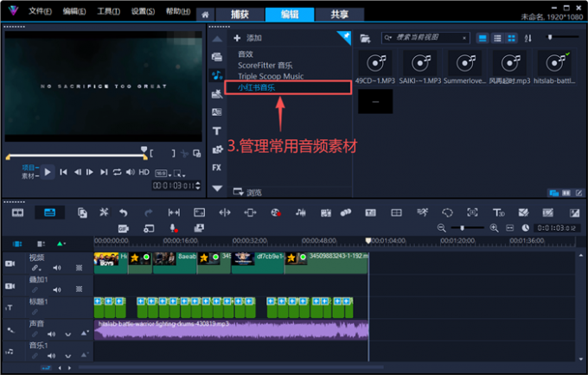
Task: Fit project in timeline window
Action: tap(509, 228)
